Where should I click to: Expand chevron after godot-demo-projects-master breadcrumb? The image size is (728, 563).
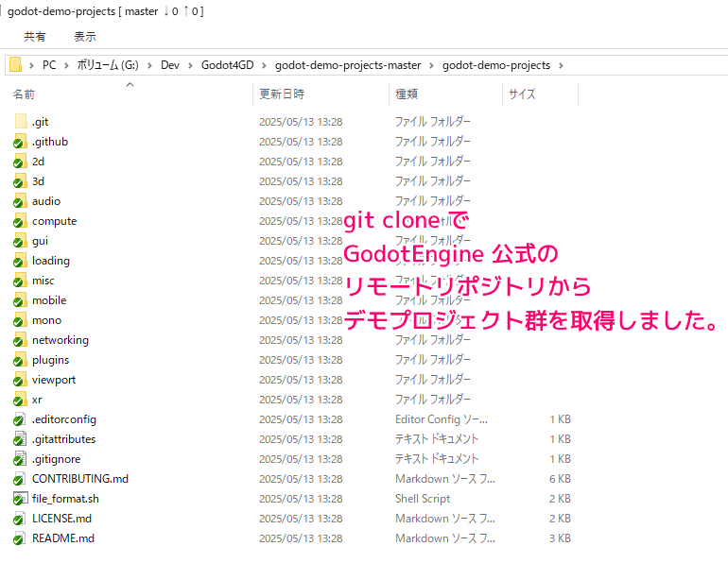[431, 65]
